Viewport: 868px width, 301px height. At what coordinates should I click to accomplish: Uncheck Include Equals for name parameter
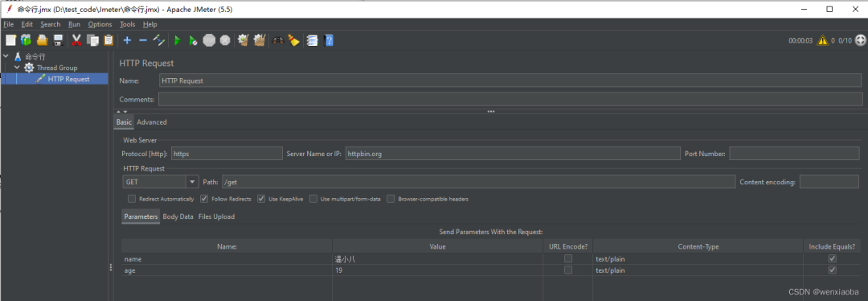pyautogui.click(x=832, y=259)
